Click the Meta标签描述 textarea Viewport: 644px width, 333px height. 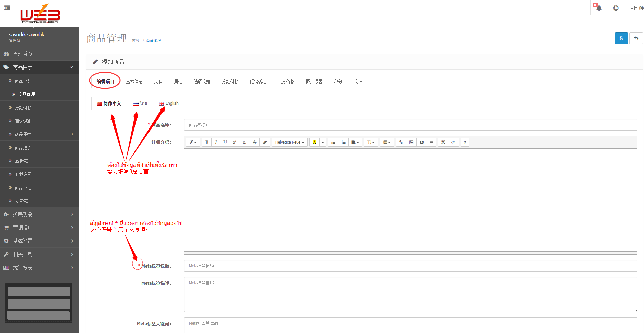pos(411,294)
